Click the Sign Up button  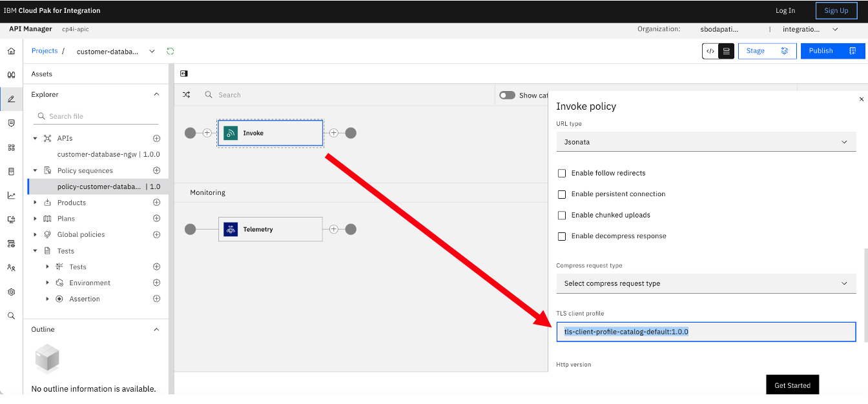836,10
